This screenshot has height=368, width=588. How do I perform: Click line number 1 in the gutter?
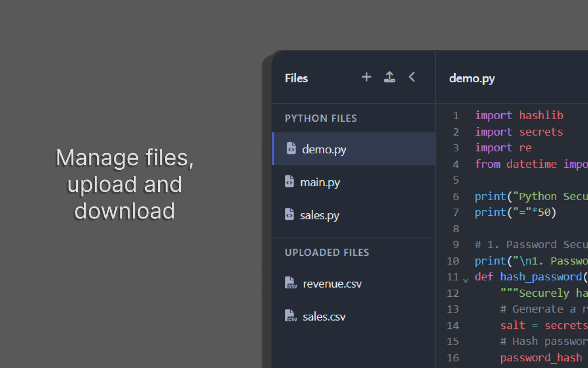point(456,115)
